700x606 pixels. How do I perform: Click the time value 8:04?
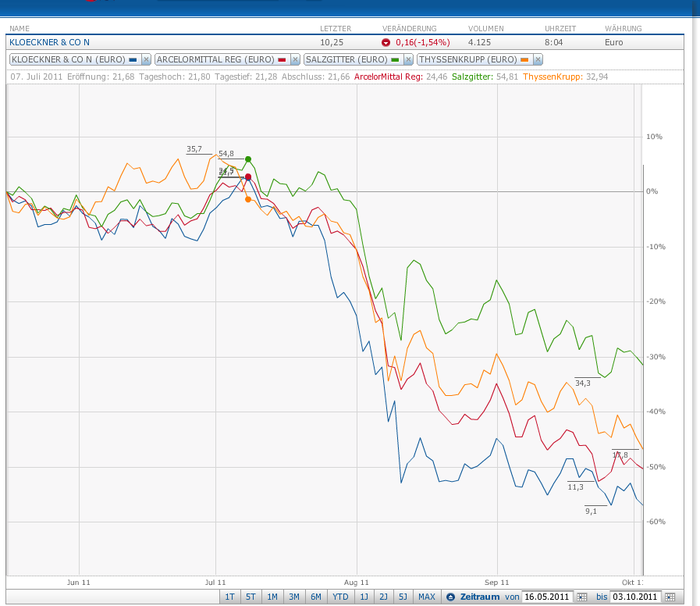point(553,42)
